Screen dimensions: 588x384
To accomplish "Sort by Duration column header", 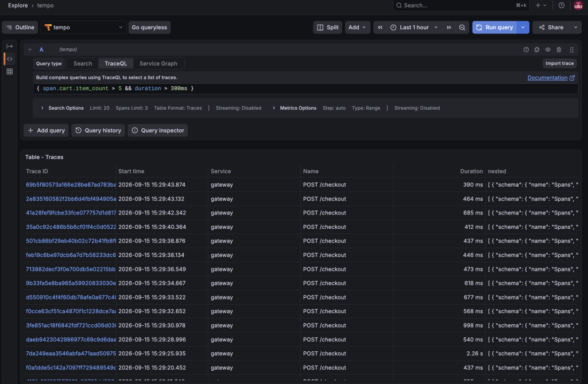I will tap(471, 171).
